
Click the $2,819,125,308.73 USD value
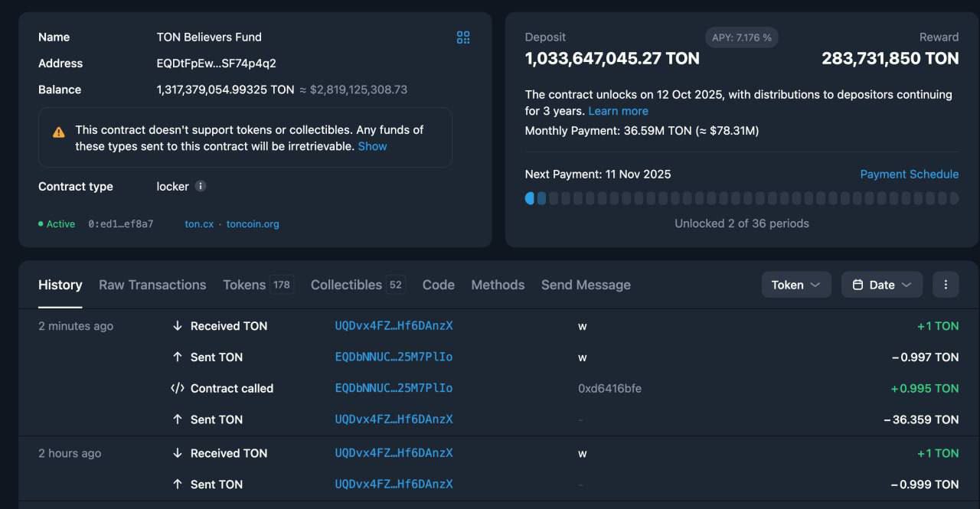click(x=358, y=90)
